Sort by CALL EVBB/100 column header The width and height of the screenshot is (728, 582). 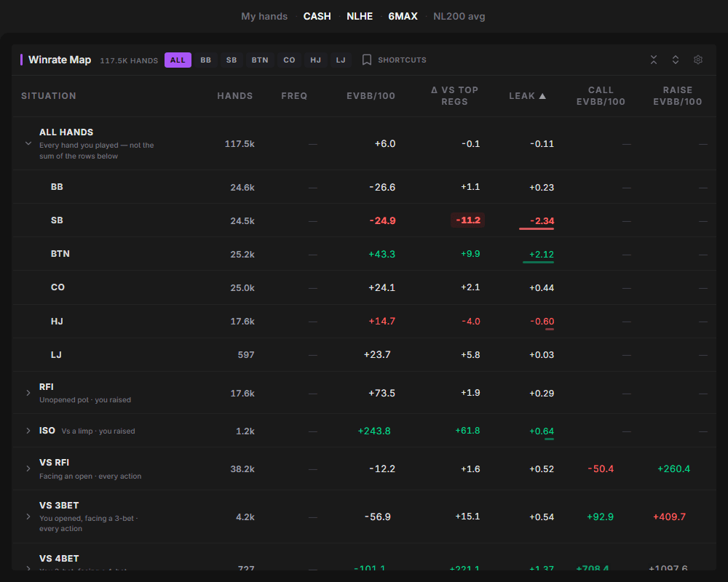point(601,96)
